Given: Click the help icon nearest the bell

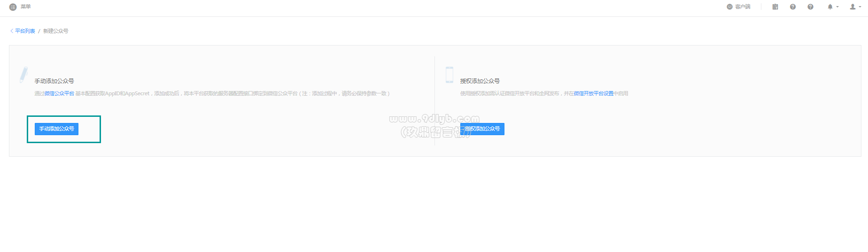Looking at the screenshot, I should click(x=810, y=7).
